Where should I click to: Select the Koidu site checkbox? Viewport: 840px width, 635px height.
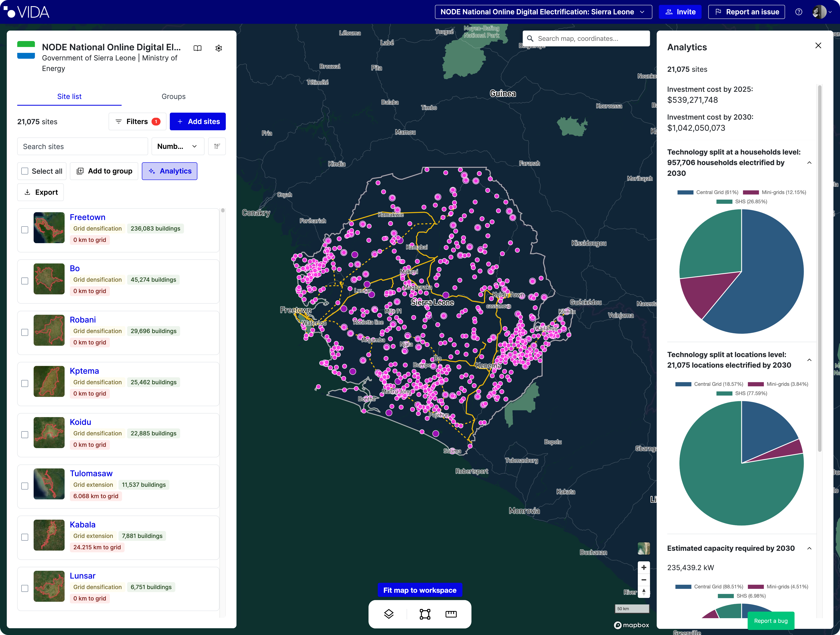(25, 434)
